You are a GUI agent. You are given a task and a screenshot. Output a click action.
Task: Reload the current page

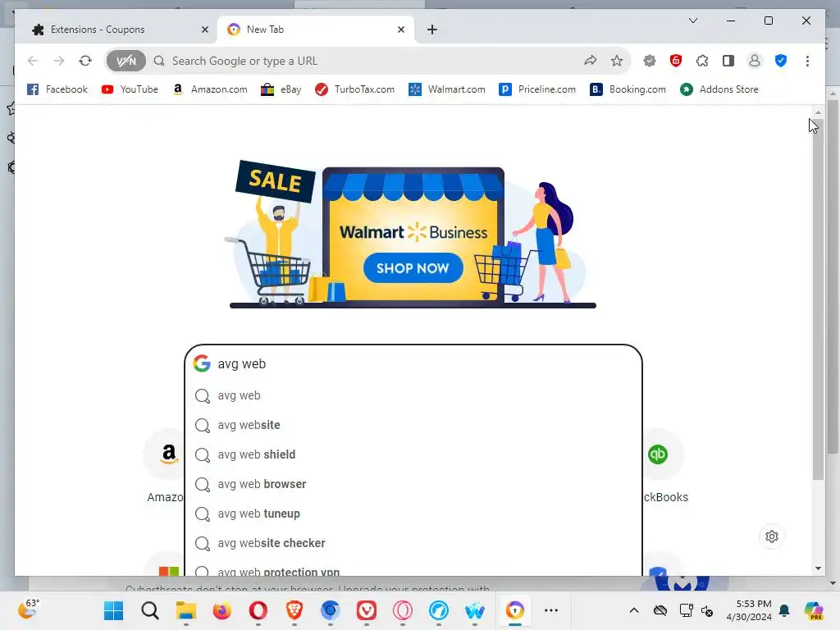(85, 61)
